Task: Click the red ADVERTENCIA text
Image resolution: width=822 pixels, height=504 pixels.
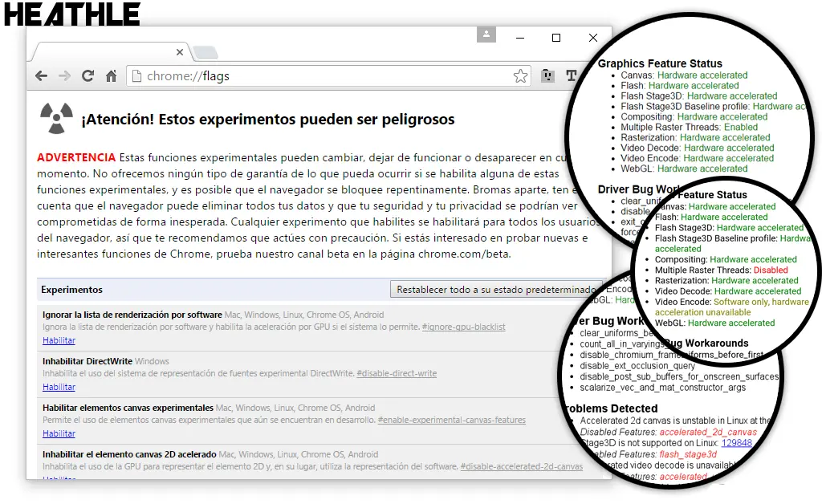Action: tap(76, 157)
